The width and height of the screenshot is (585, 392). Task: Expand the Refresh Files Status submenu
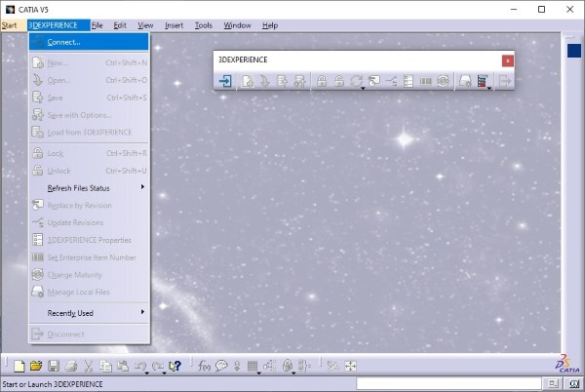[89, 188]
